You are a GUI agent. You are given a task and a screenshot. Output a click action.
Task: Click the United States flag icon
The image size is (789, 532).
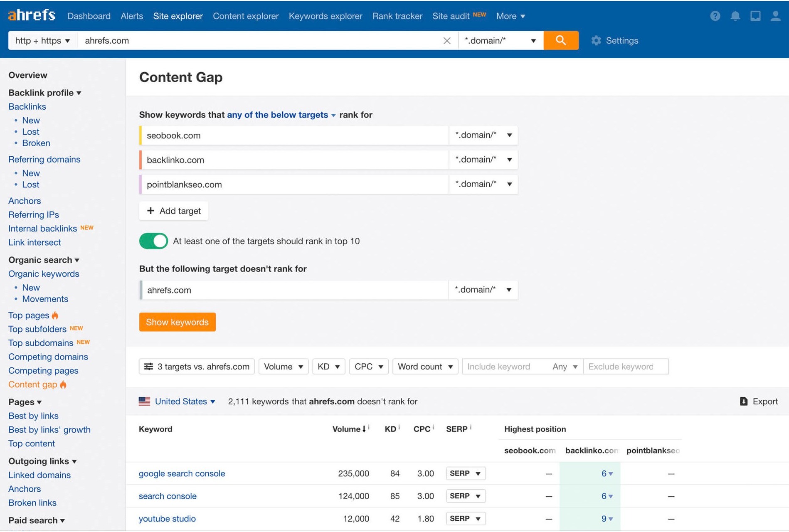point(144,401)
